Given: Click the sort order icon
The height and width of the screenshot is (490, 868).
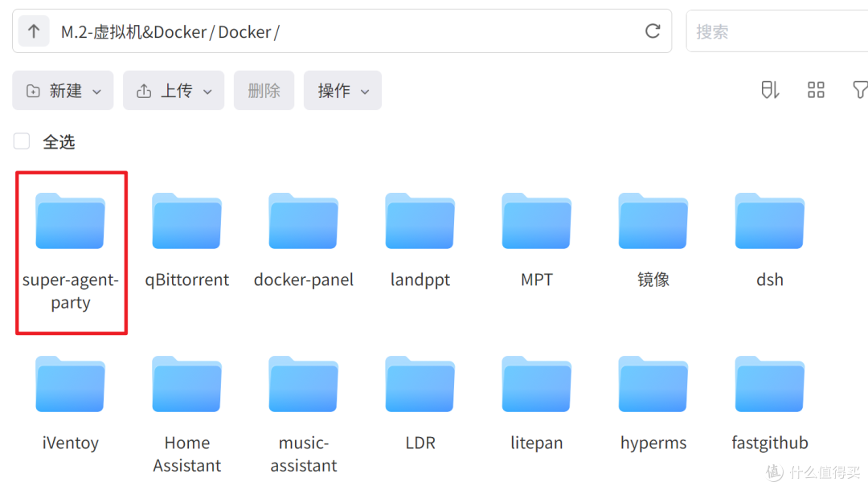Looking at the screenshot, I should point(770,90).
